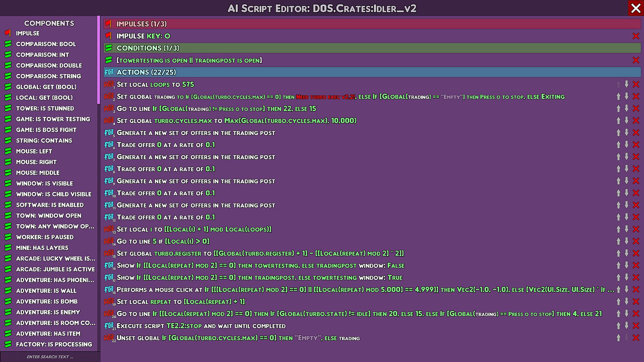The image size is (644, 362).
Task: Select 'Game: Is Tower Testing' component
Action: coord(53,119)
